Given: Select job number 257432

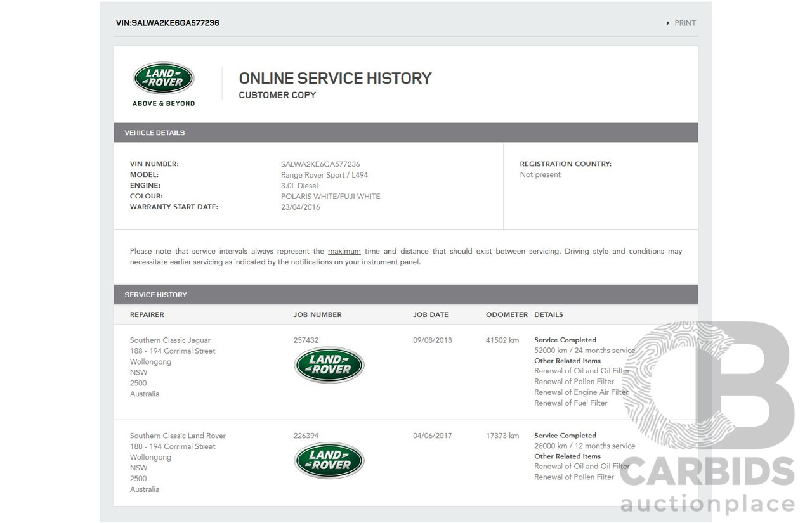Looking at the screenshot, I should pos(306,340).
